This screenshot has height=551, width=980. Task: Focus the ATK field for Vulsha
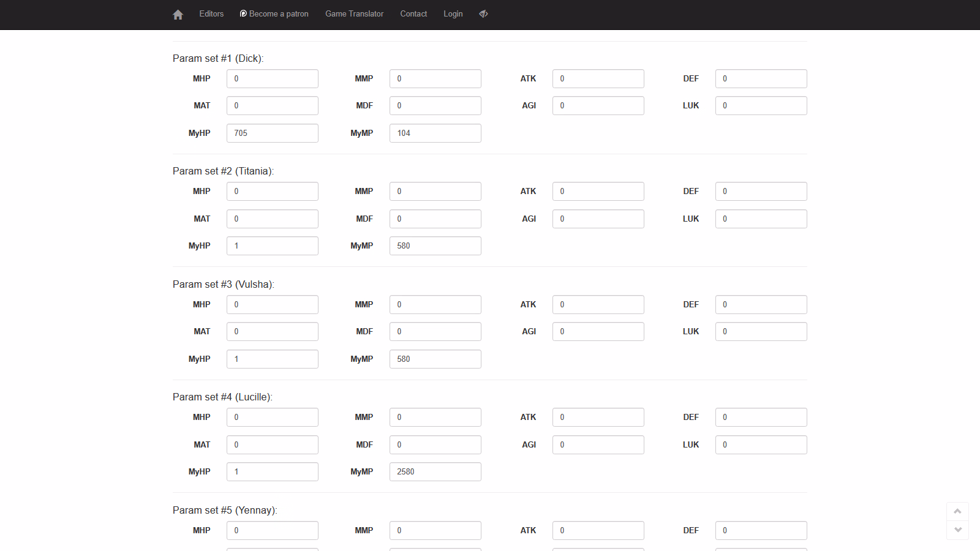pos(598,304)
